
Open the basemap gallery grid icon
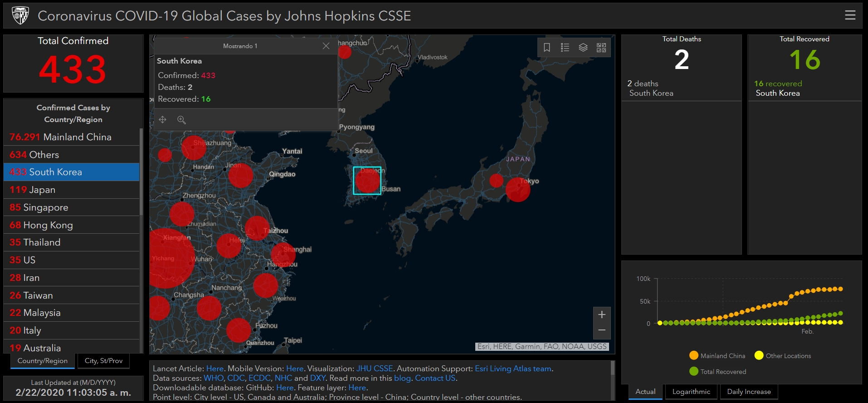pyautogui.click(x=601, y=47)
